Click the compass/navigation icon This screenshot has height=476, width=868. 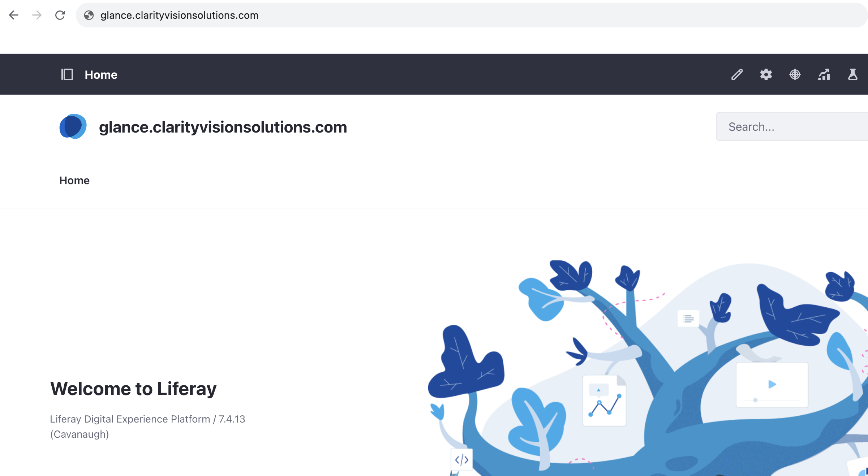(795, 74)
